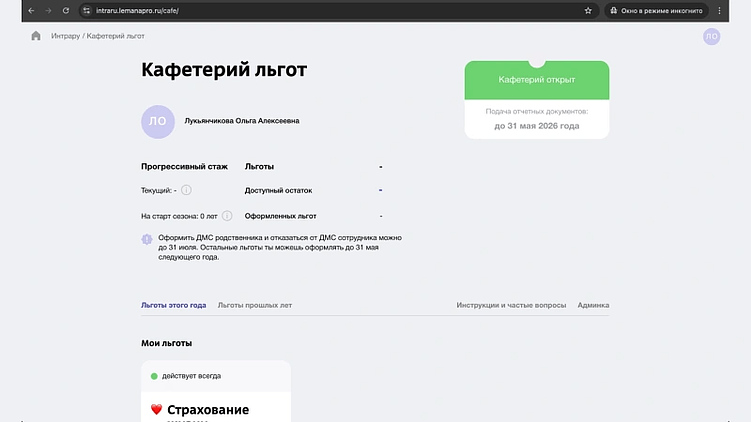Click the до 31 мая 2026 года deadline
This screenshot has height=422, width=751.
pyautogui.click(x=537, y=126)
